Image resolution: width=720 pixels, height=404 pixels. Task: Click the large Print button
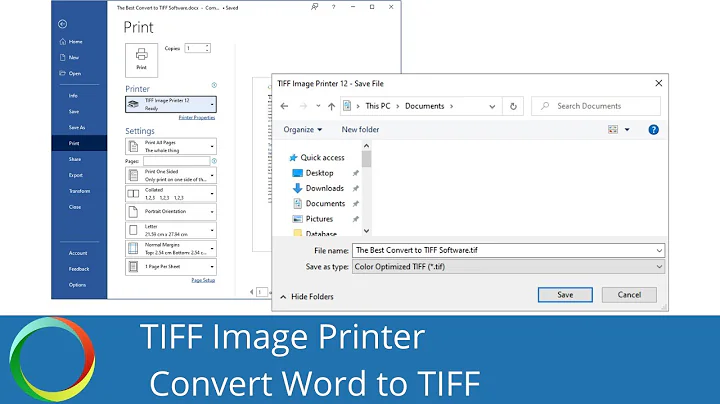click(x=141, y=60)
